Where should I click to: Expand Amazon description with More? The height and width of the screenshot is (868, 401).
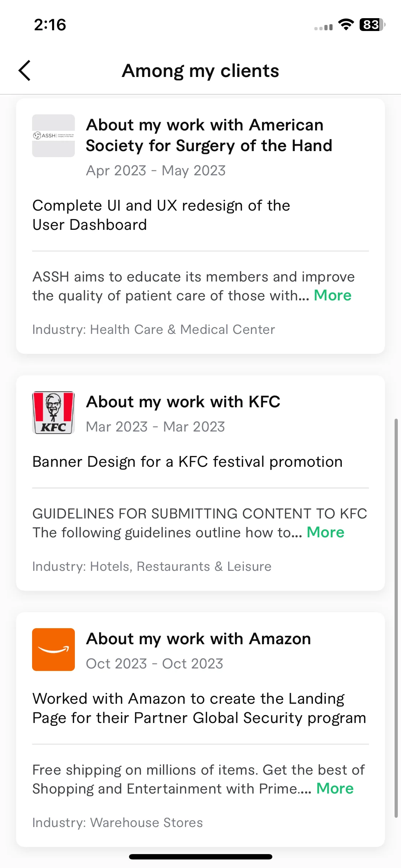(335, 789)
